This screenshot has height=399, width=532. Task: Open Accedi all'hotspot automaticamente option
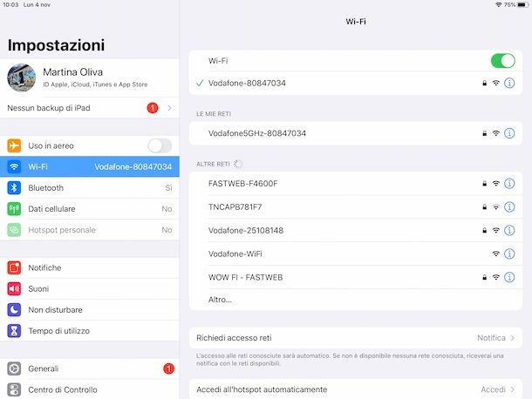tap(356, 389)
